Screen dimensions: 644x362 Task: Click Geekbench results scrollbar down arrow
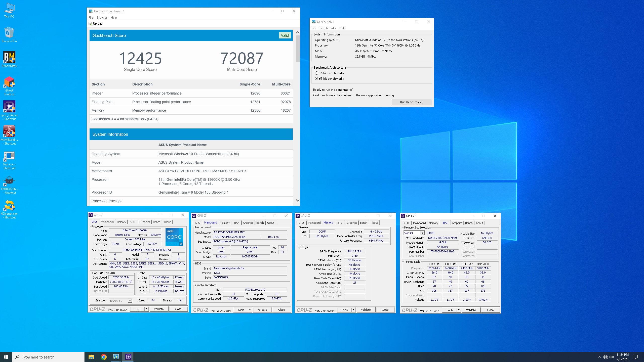298,200
